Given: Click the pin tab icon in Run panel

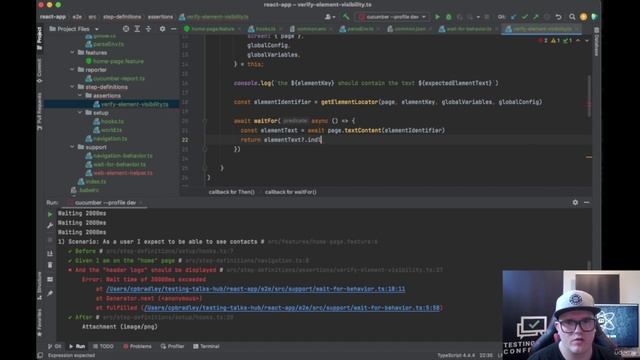Looking at the screenshot, I should tap(50, 293).
